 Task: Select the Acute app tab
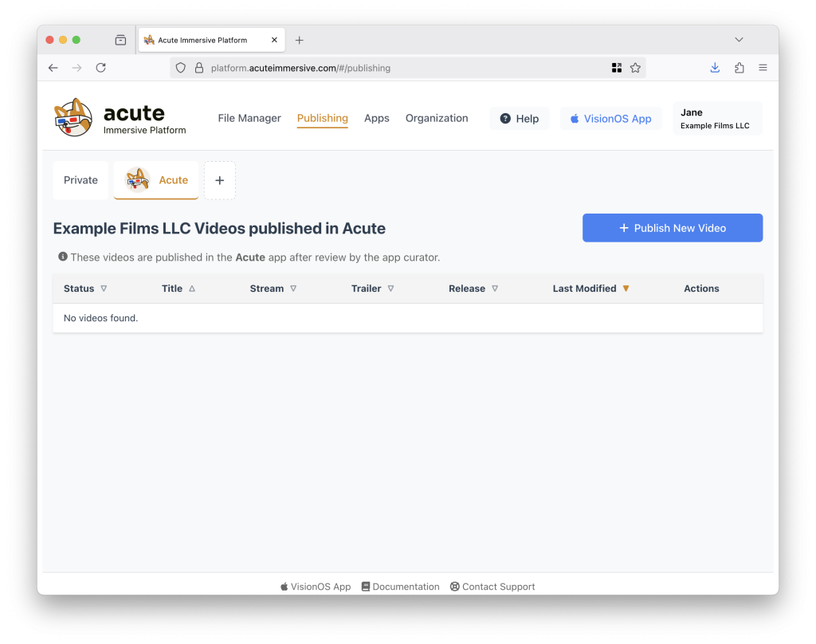pos(156,180)
